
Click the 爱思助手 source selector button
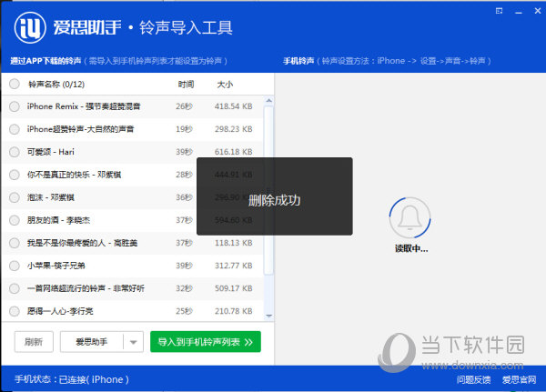[92, 342]
